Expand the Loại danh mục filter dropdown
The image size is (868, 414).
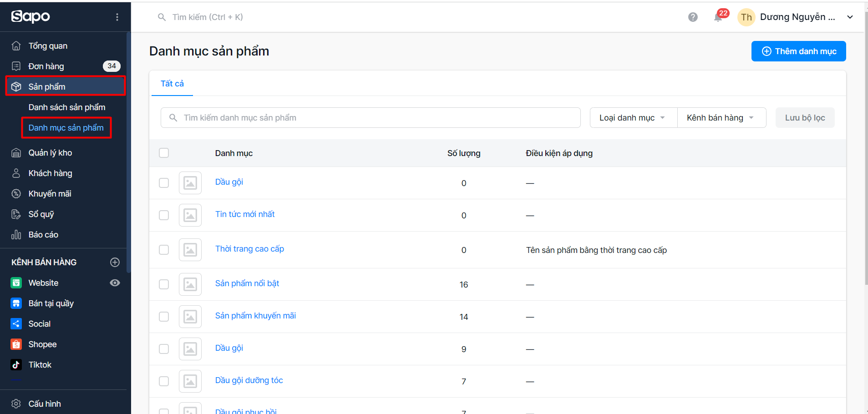(633, 118)
